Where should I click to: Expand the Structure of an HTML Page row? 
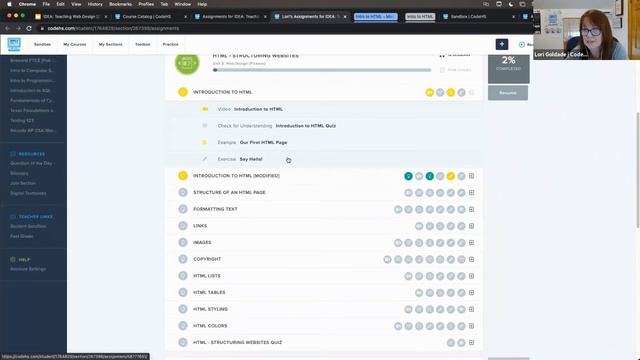(x=471, y=192)
